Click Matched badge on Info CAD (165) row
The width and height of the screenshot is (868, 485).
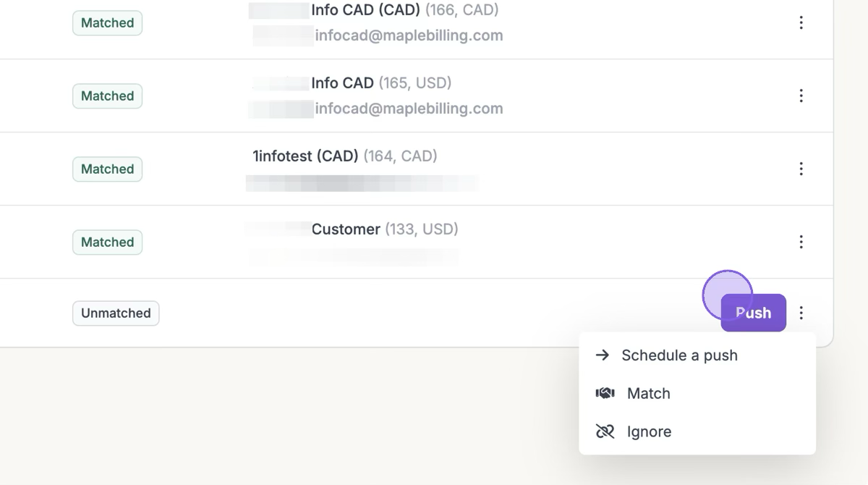coord(107,96)
